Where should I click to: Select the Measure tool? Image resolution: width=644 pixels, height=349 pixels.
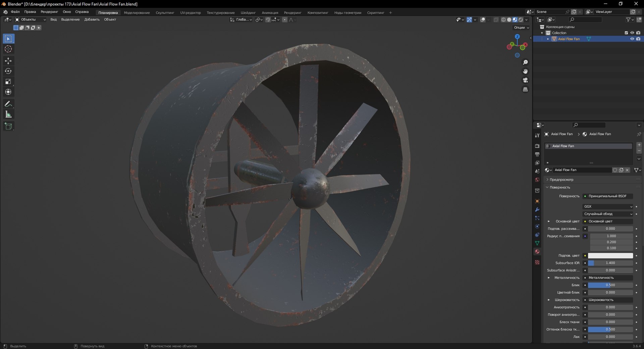[x=8, y=114]
